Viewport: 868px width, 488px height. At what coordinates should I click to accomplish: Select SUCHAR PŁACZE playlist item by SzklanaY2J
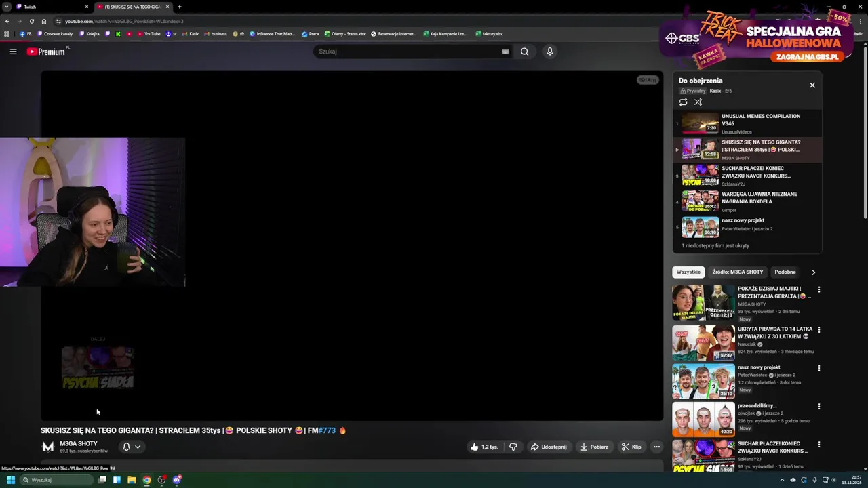point(747,176)
